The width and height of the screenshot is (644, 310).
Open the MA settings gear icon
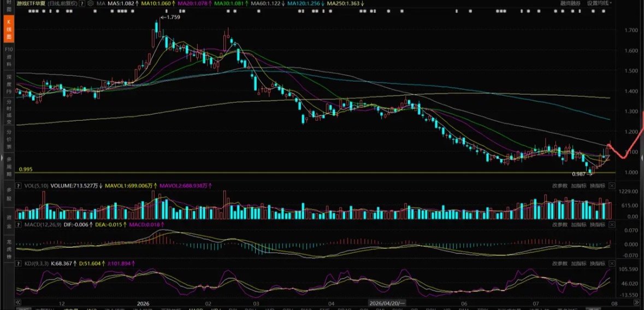[91, 3]
